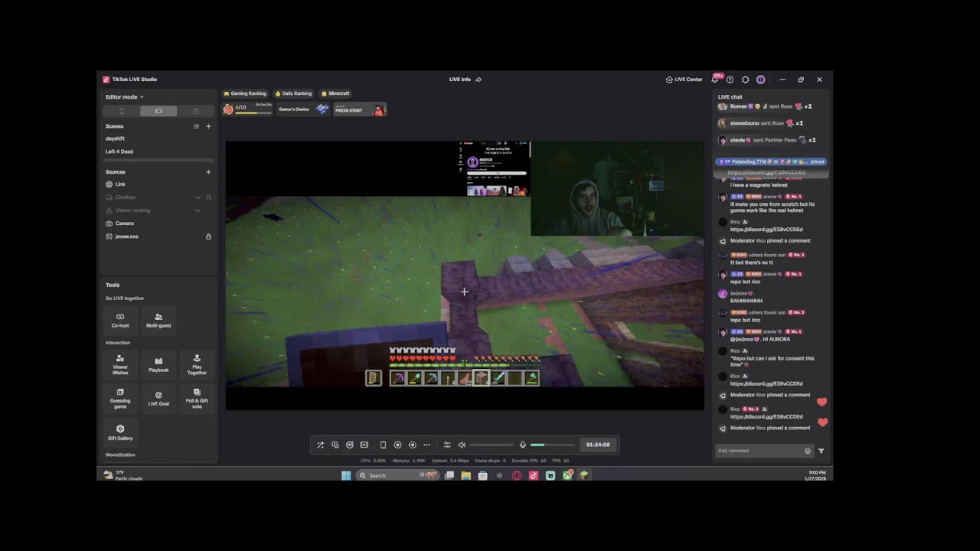Viewport: 980px width, 551px height.
Task: Open the Gaming Ranking tab
Action: pyautogui.click(x=245, y=93)
